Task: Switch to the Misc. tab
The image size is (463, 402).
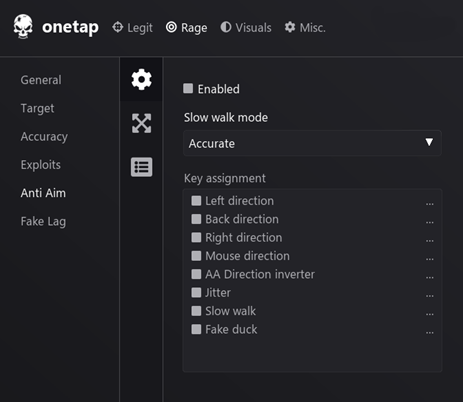Action: [305, 28]
